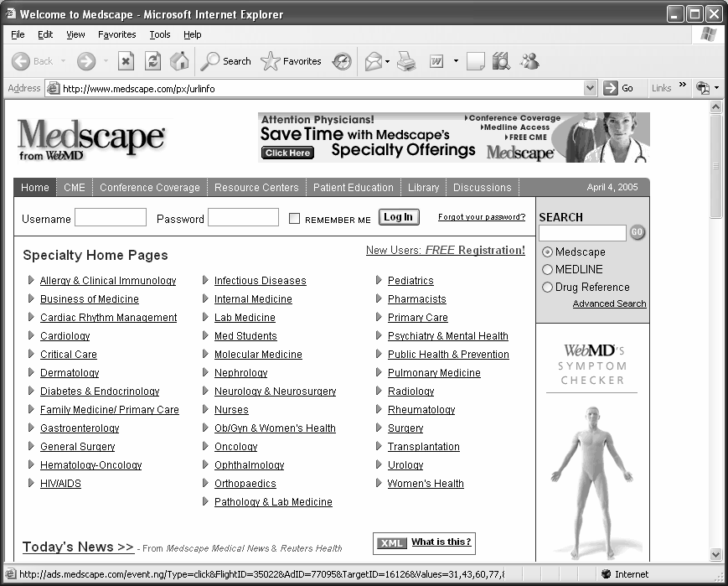Open the History clock icon
The height and width of the screenshot is (586, 728).
342,61
